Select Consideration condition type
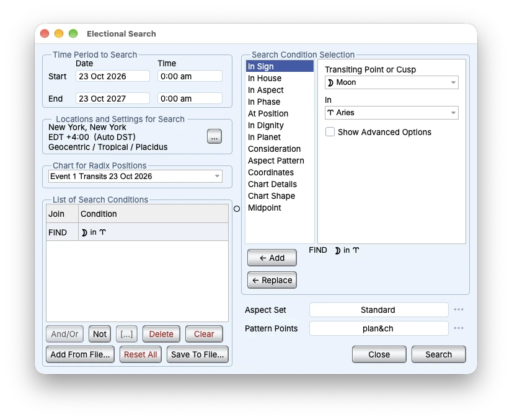512x420 pixels. point(280,149)
